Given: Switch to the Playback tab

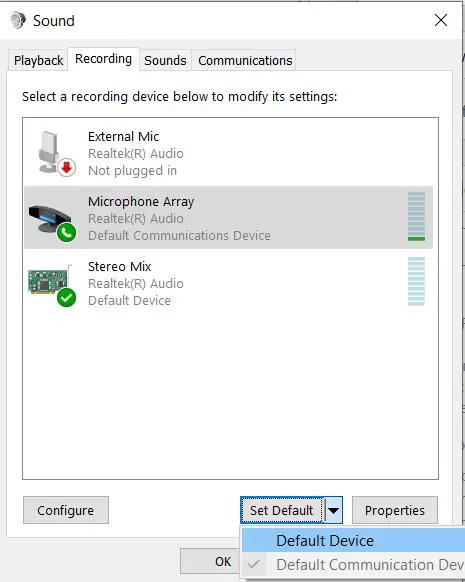Looking at the screenshot, I should click(38, 60).
